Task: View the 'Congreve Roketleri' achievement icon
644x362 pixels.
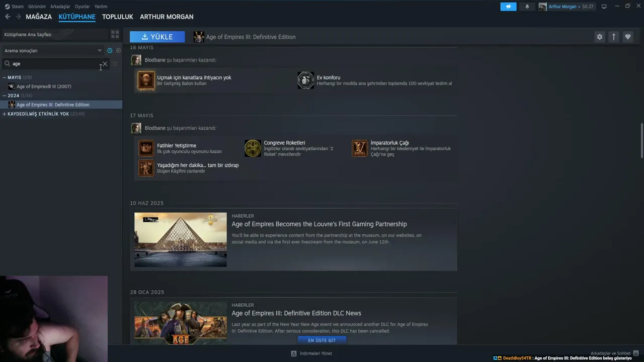Action: coord(253,148)
